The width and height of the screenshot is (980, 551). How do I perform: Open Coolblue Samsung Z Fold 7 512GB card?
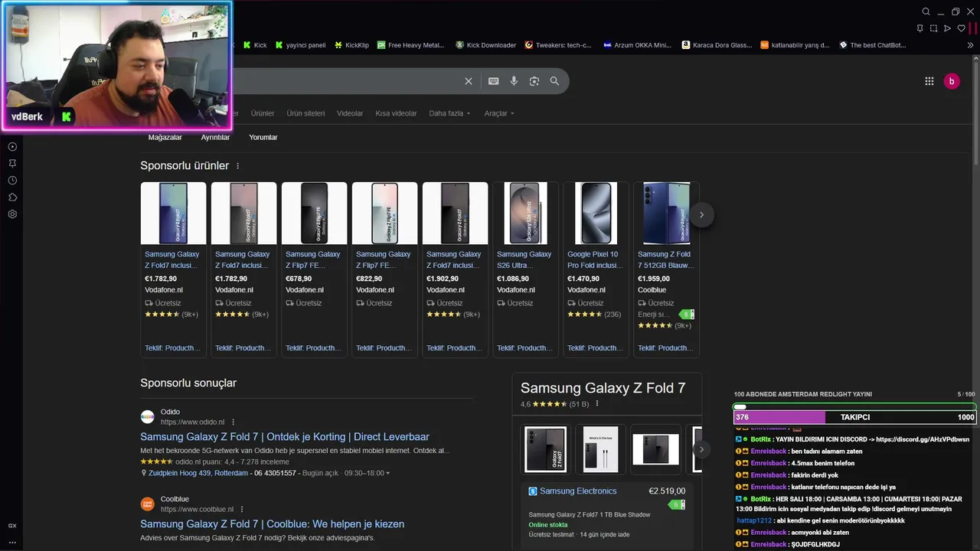click(666, 269)
